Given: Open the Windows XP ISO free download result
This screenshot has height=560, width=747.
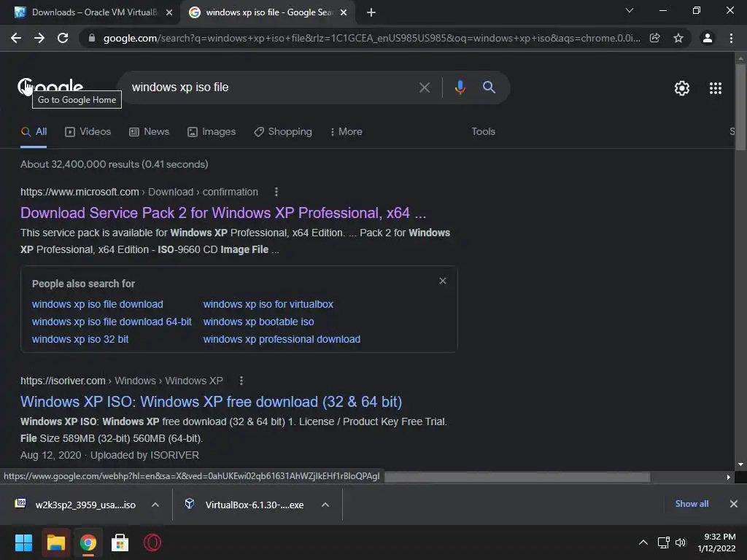Looking at the screenshot, I should pyautogui.click(x=211, y=402).
